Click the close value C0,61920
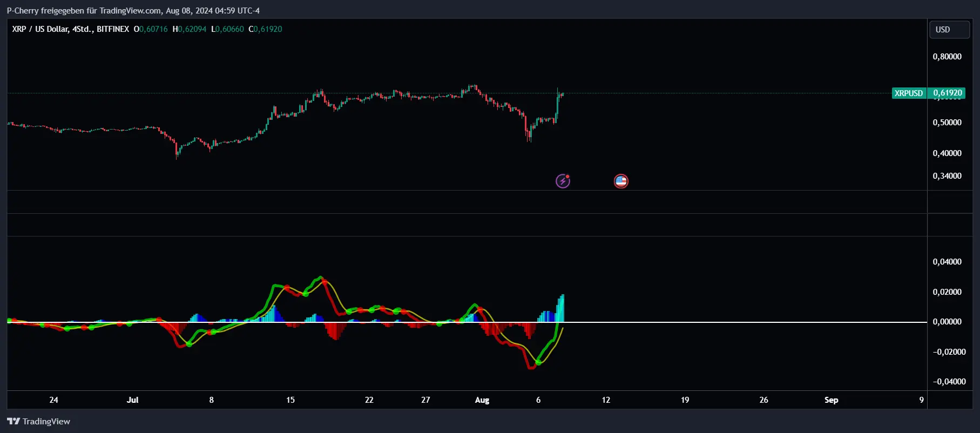Viewport: 980px width, 433px height. 265,29
